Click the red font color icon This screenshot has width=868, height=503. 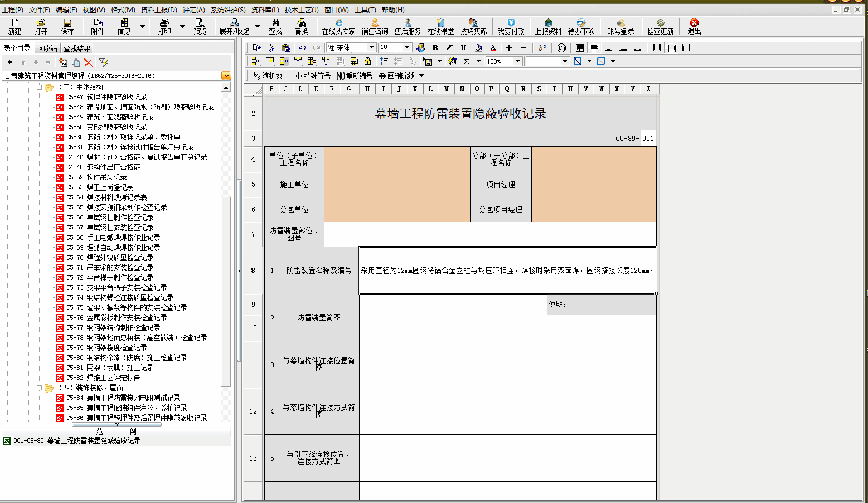point(493,48)
